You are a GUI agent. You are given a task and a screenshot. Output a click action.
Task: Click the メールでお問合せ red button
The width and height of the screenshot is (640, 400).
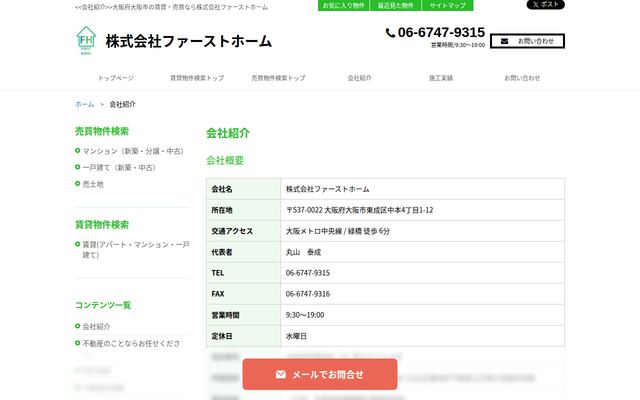tap(320, 374)
